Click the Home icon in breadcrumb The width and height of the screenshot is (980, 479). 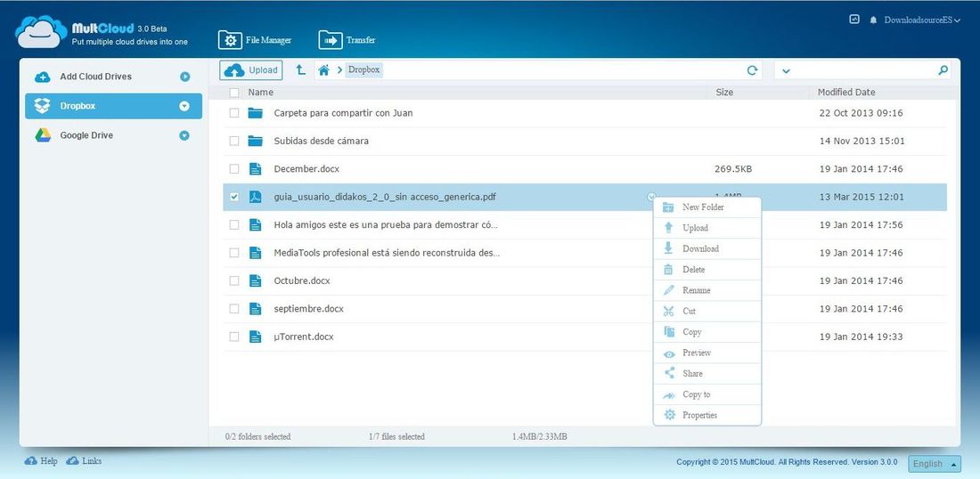[323, 70]
